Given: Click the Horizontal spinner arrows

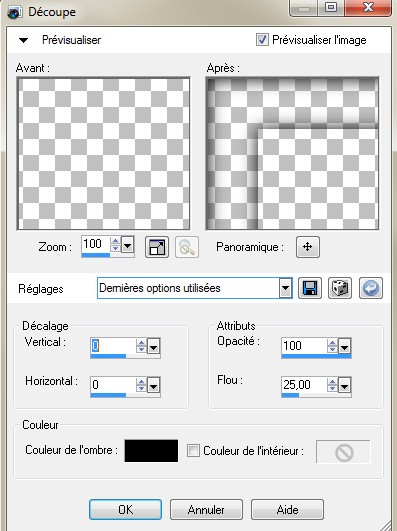Looking at the screenshot, I should pyautogui.click(x=141, y=385).
